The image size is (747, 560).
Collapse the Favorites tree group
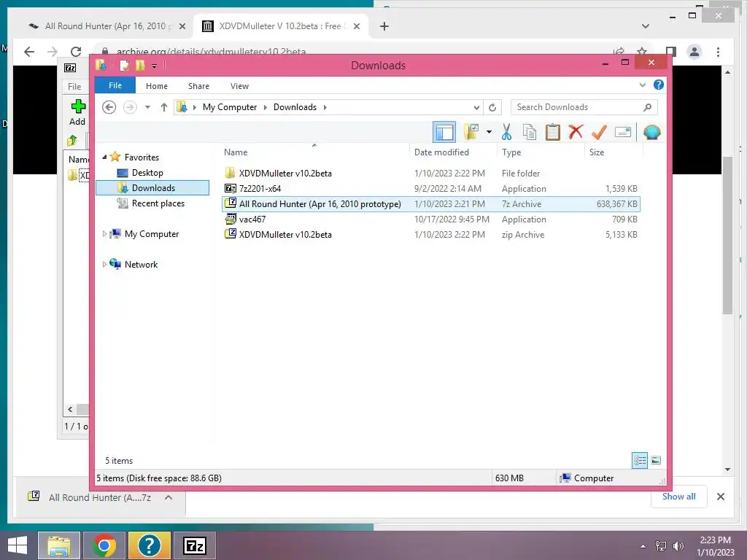(104, 157)
